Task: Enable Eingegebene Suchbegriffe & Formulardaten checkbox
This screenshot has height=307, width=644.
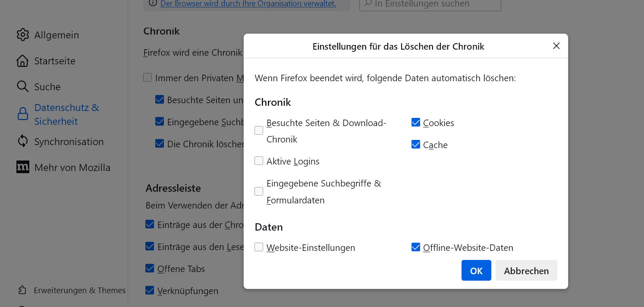Action: [x=259, y=191]
